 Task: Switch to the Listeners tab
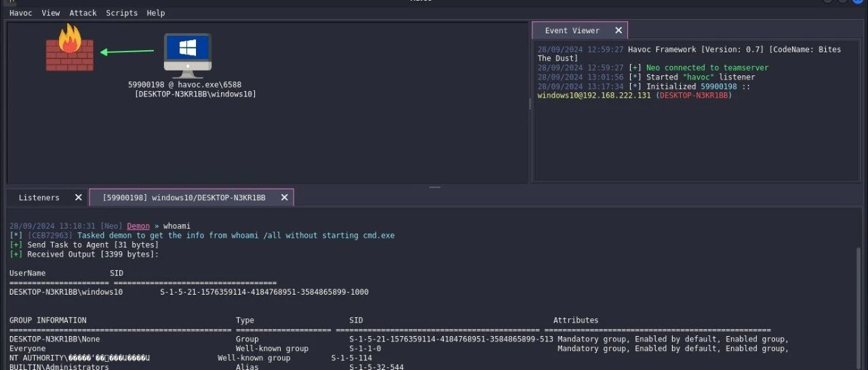[x=39, y=198]
